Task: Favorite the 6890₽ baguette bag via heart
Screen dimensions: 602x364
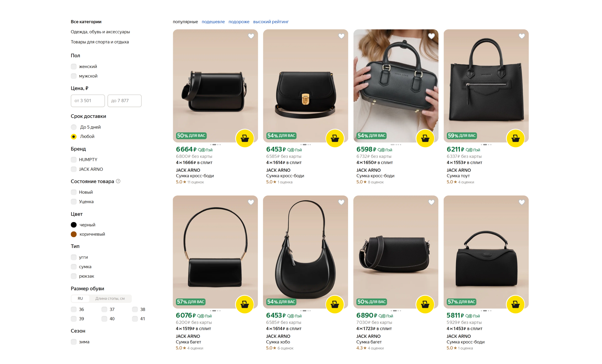Action: (x=431, y=202)
